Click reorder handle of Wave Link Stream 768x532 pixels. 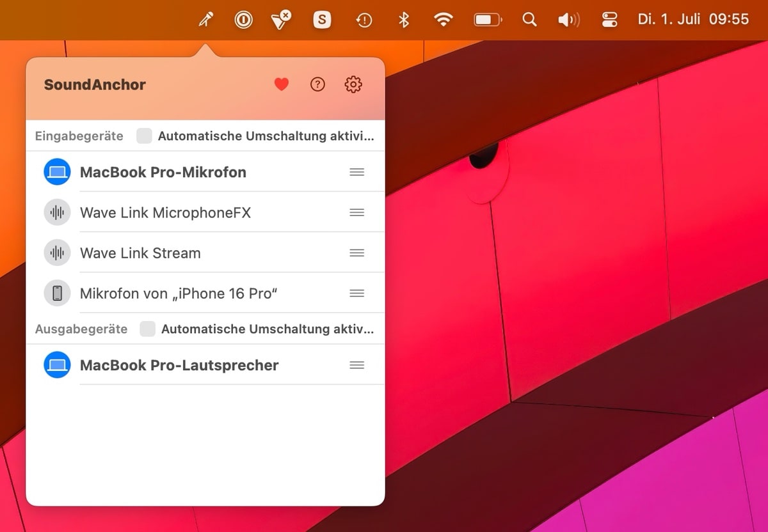click(x=357, y=253)
